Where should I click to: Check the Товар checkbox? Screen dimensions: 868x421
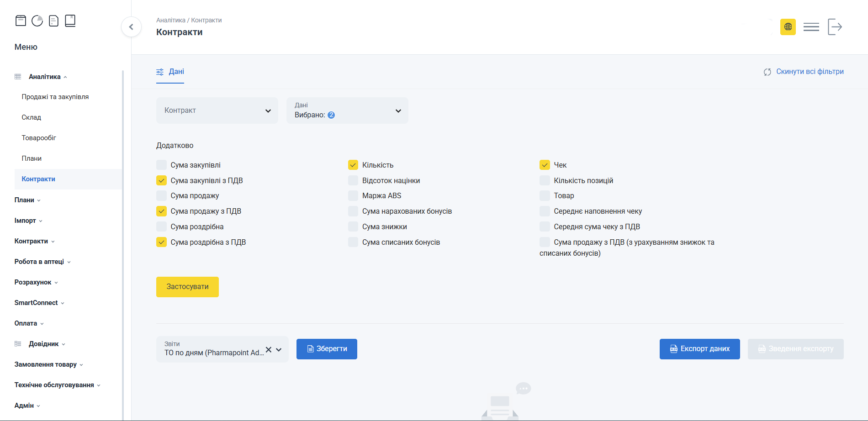click(x=545, y=195)
